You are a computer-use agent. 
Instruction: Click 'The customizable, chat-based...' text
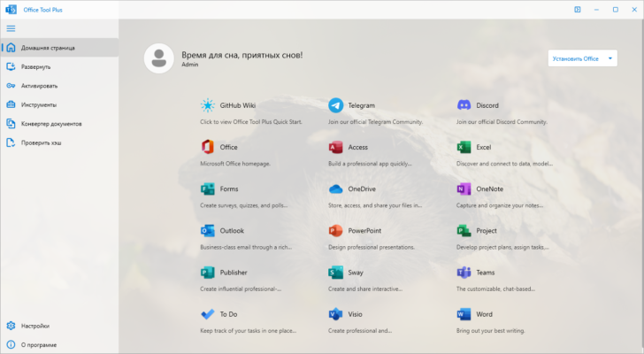pos(495,289)
